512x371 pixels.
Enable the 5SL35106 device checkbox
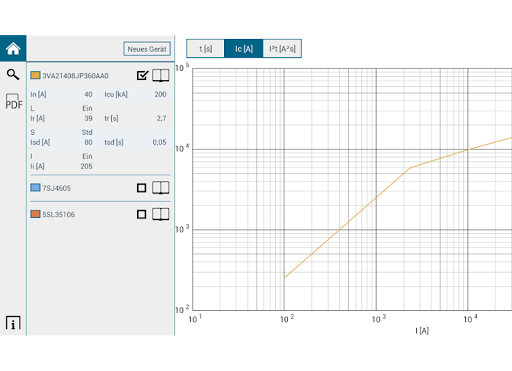click(x=142, y=214)
